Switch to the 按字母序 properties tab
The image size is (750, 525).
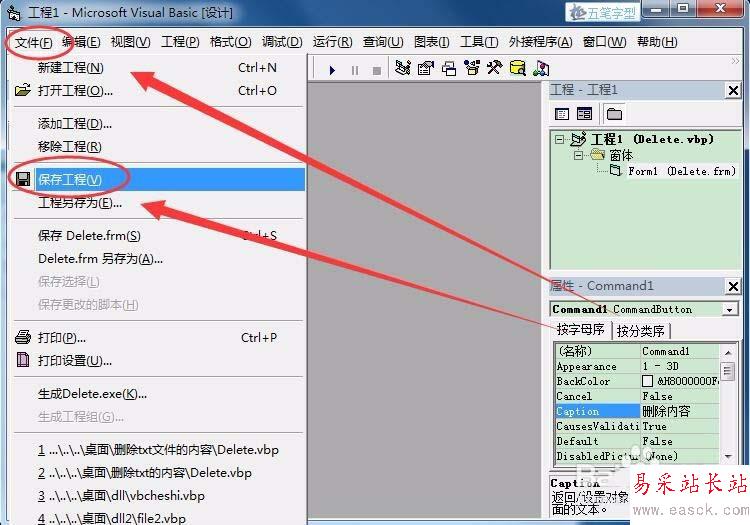[x=580, y=329]
